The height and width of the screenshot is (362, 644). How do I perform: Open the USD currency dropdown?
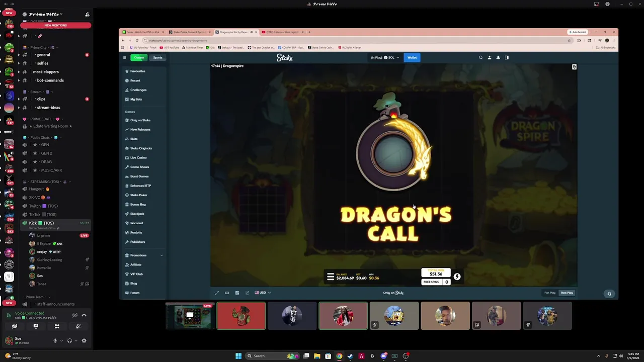tap(263, 293)
